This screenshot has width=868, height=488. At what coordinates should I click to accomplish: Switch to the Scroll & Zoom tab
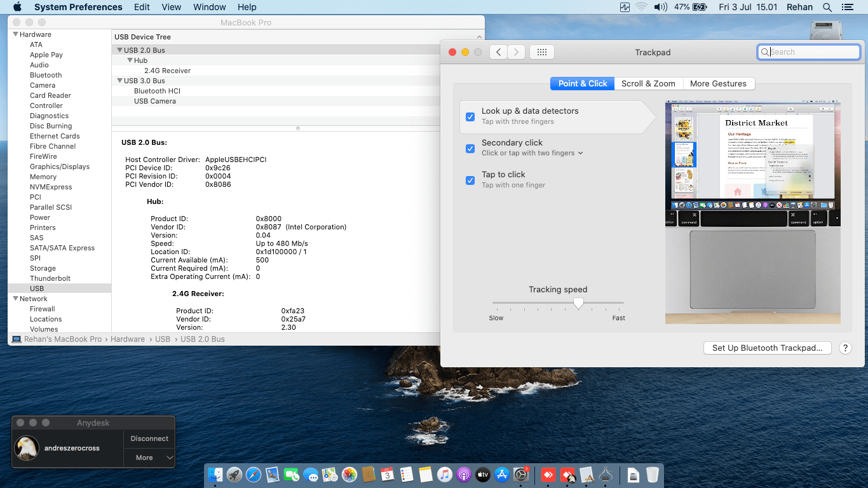648,83
